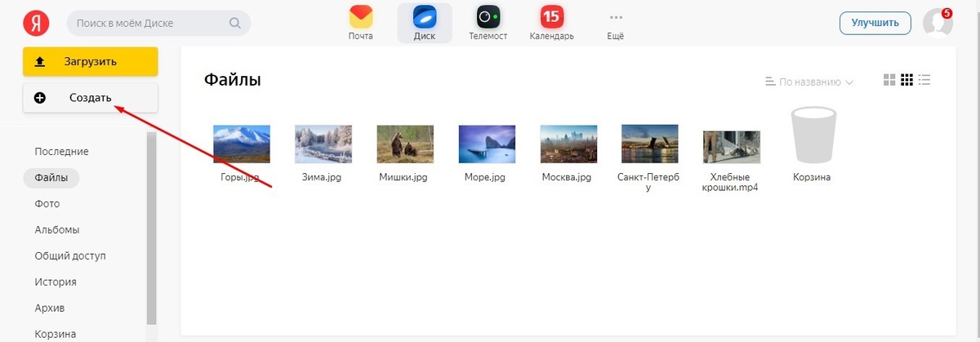The width and height of the screenshot is (980, 342).
Task: Select the Санкт-Петербург thumbnail
Action: (650, 144)
